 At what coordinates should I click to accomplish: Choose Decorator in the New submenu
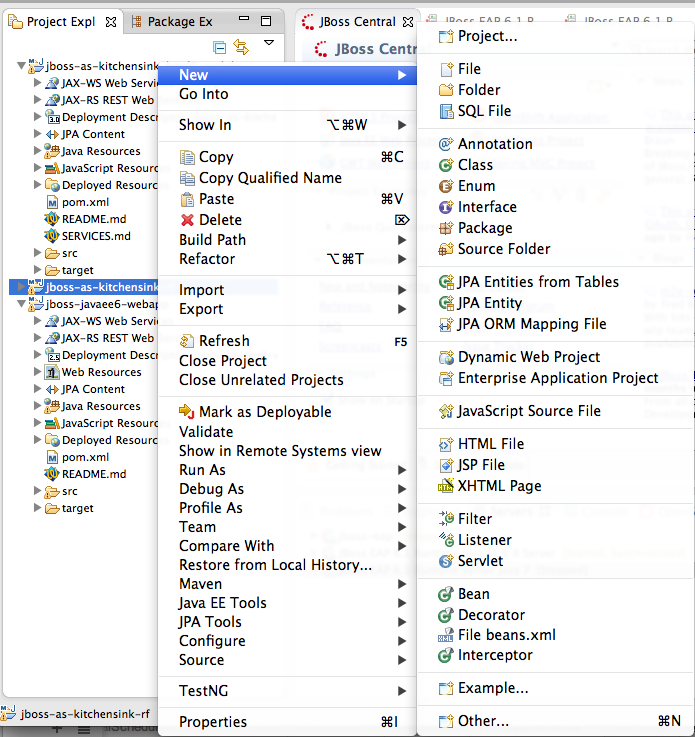pos(556,615)
